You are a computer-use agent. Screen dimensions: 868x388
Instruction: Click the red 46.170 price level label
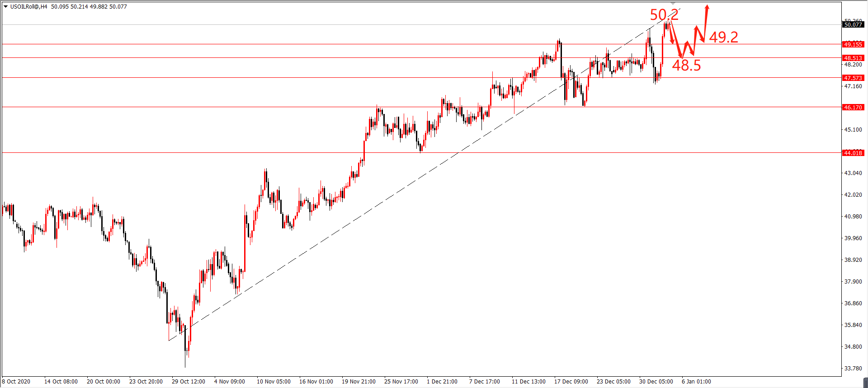pos(853,107)
